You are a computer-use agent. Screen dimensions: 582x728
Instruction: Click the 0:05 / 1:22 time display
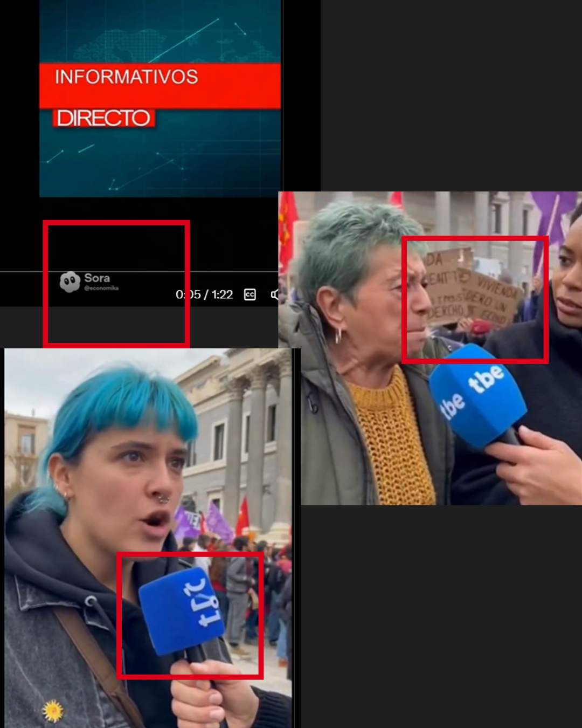(x=204, y=294)
